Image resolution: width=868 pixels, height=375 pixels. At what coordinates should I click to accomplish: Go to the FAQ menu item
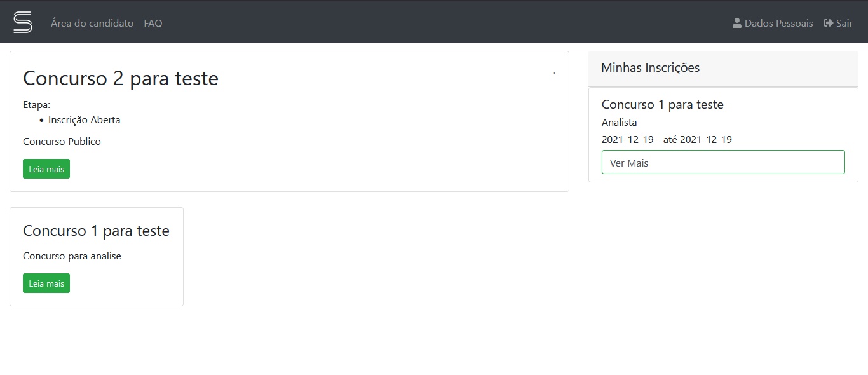[153, 23]
